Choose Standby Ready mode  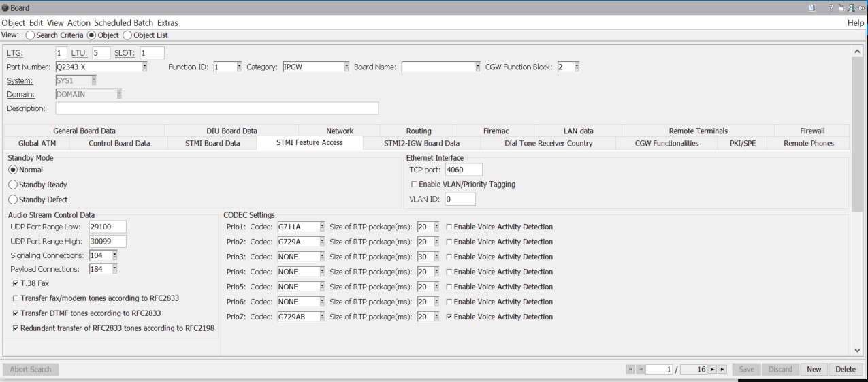(x=13, y=185)
